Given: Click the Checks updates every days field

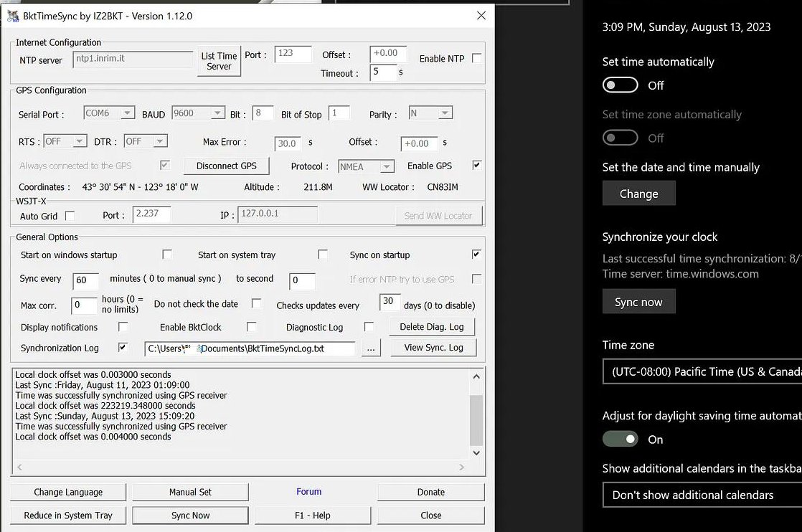Looking at the screenshot, I should click(390, 302).
